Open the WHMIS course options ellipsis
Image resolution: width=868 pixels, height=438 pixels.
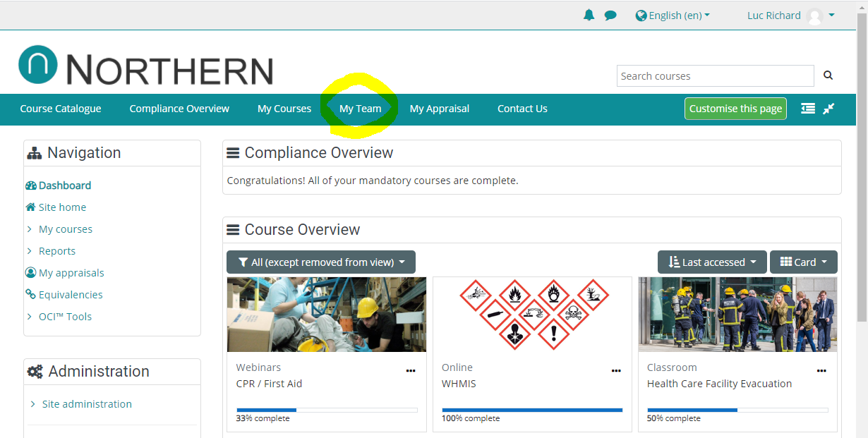pos(616,370)
